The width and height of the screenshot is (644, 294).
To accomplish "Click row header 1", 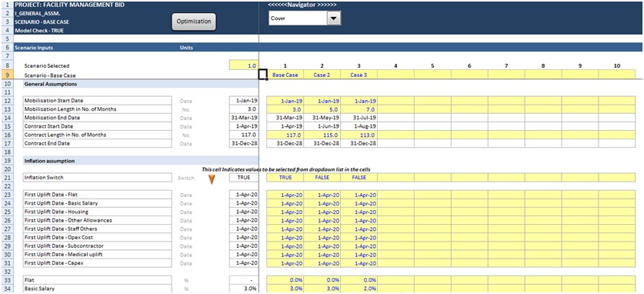I will click(x=7, y=5).
